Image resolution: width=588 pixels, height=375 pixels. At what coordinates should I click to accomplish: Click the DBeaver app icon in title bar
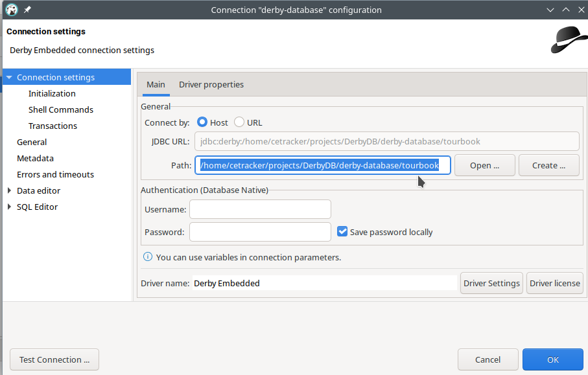tap(12, 10)
